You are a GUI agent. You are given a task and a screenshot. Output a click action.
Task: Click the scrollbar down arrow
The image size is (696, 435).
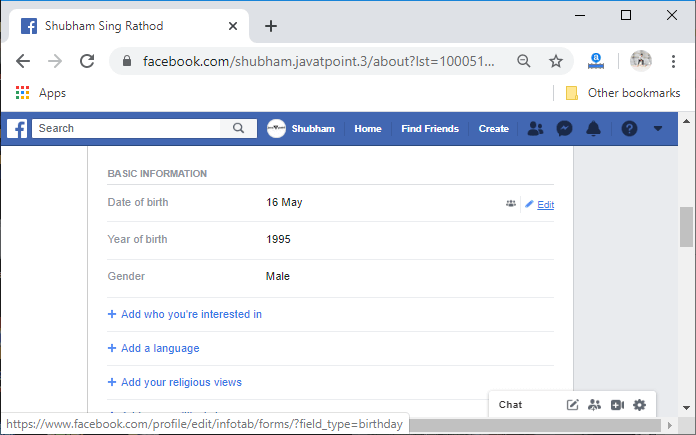point(686,407)
